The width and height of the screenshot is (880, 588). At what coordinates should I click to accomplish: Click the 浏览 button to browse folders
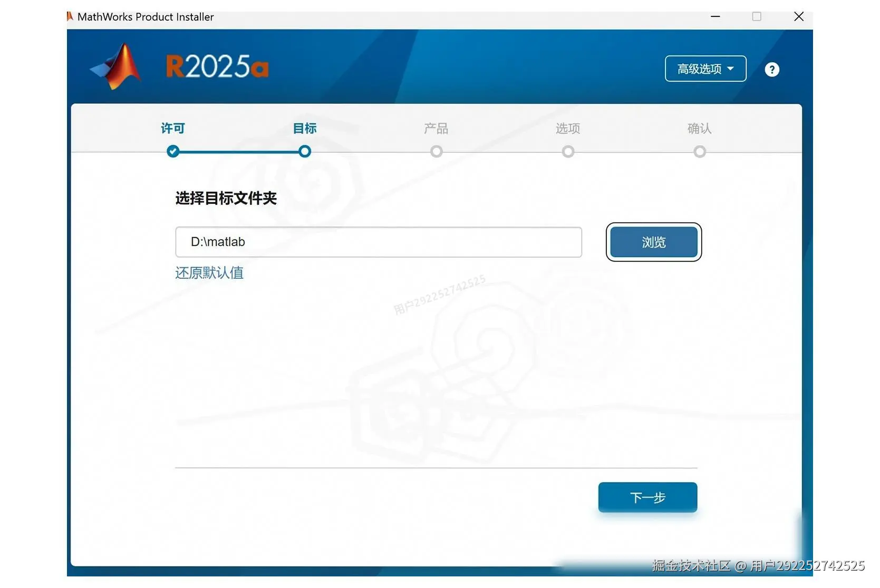653,242
